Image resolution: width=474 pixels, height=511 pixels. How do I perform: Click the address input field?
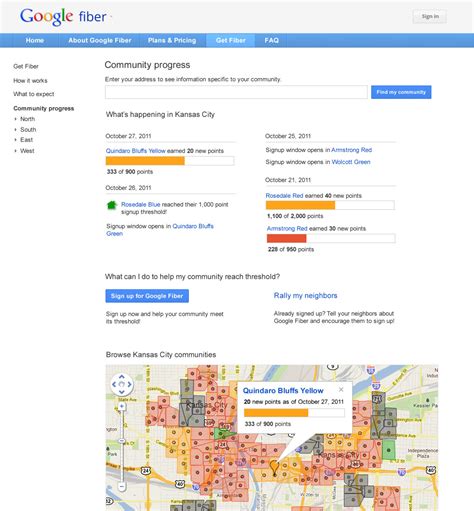(x=236, y=92)
